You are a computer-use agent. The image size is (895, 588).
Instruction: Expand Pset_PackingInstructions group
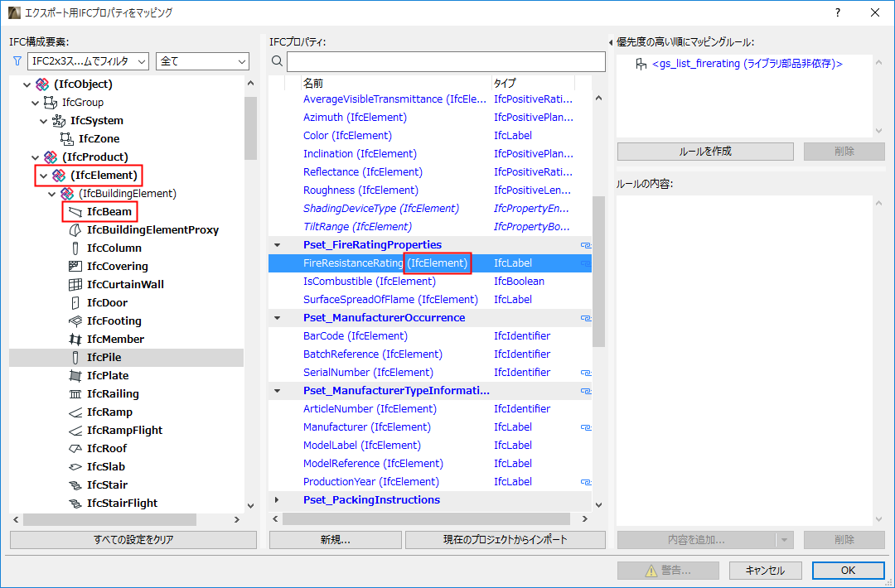click(278, 500)
